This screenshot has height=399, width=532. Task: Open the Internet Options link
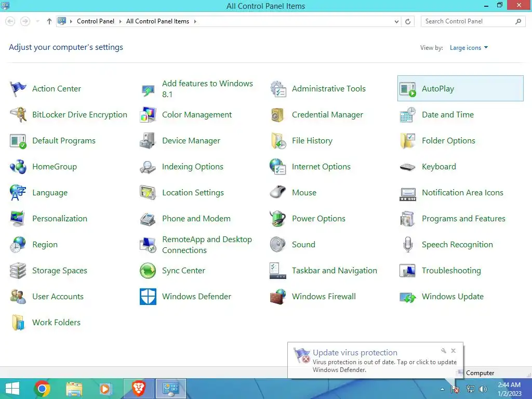tap(321, 167)
